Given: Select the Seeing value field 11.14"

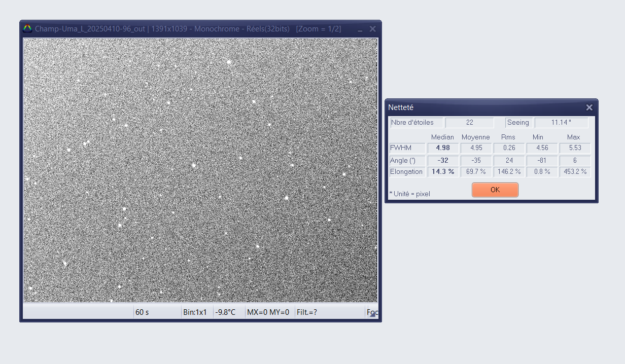Looking at the screenshot, I should (561, 123).
